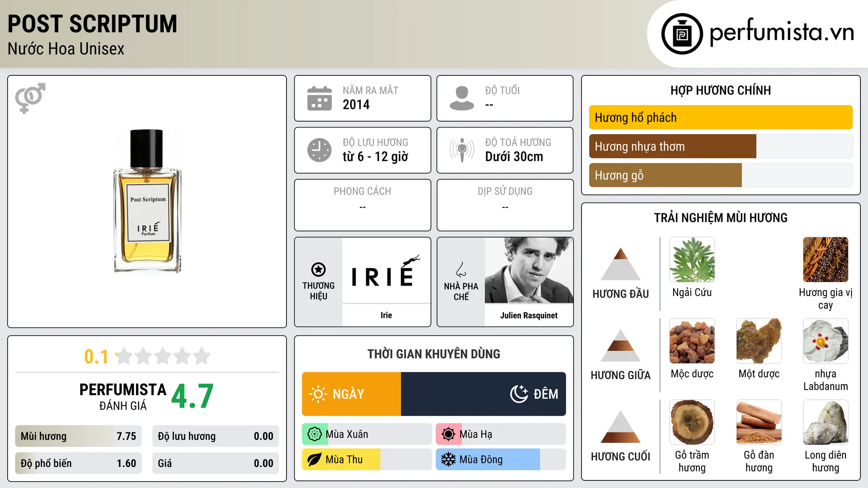This screenshot has height=488, width=868.
Task: Click the longevity value từ 6 - 12 giờ
Action: 375,157
